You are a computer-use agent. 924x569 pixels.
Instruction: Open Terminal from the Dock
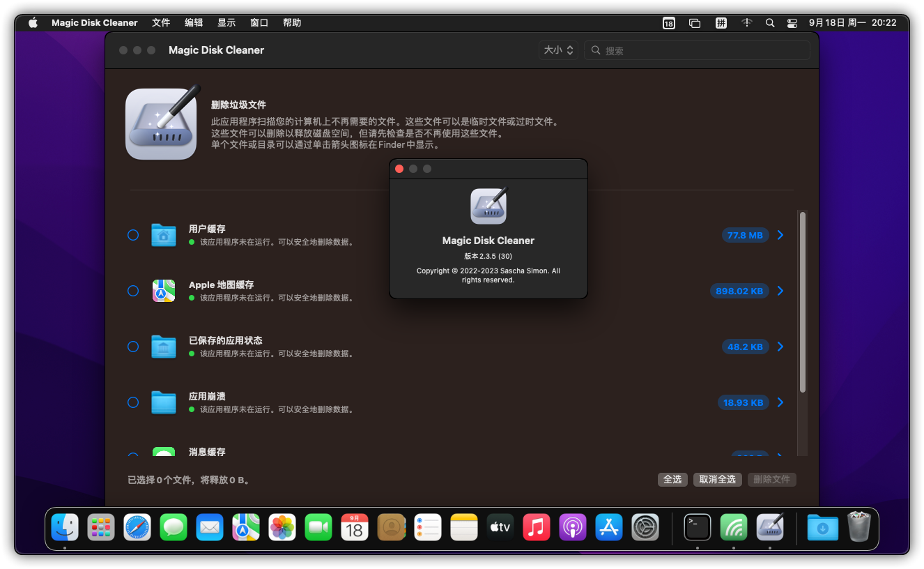pos(698,527)
